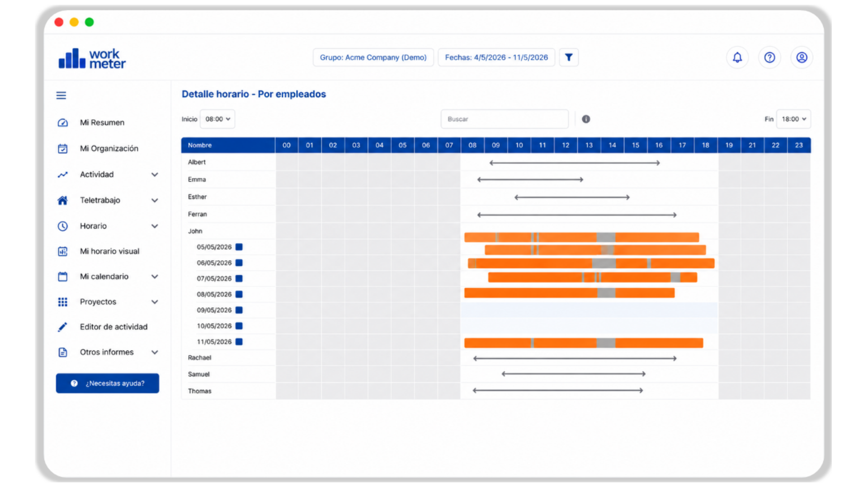
Task: Click the Teletrabajo house icon
Action: coord(63,200)
